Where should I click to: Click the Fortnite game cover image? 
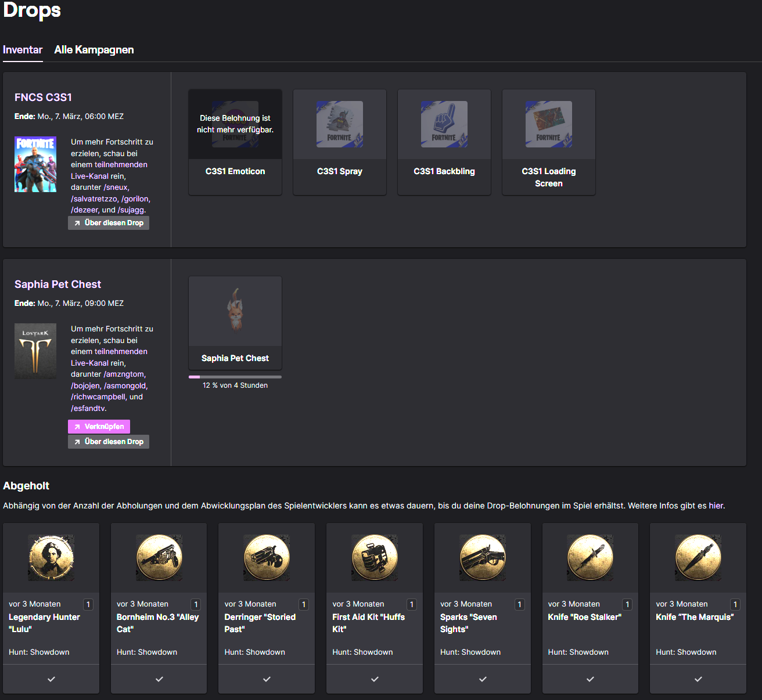coord(35,164)
